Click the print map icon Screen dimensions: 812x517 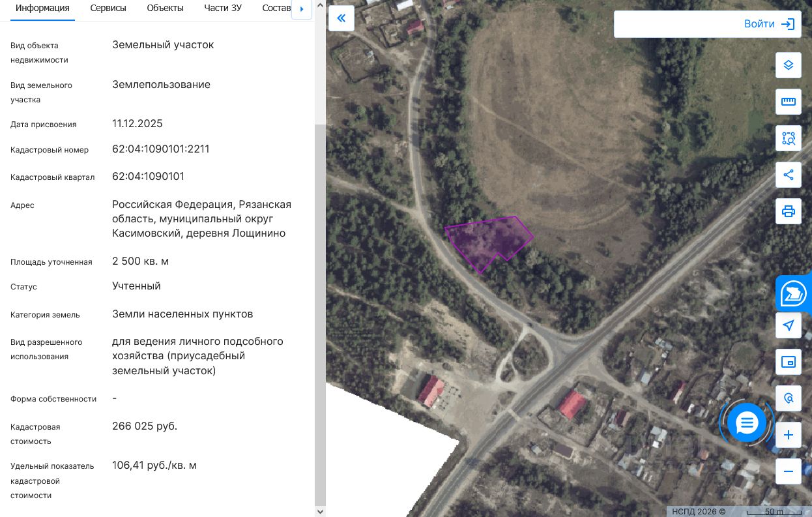[788, 211]
